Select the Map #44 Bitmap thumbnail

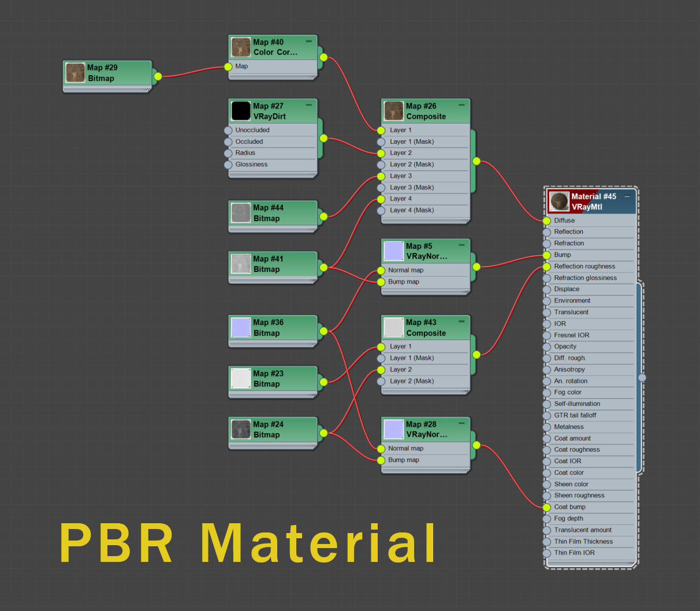tap(241, 213)
